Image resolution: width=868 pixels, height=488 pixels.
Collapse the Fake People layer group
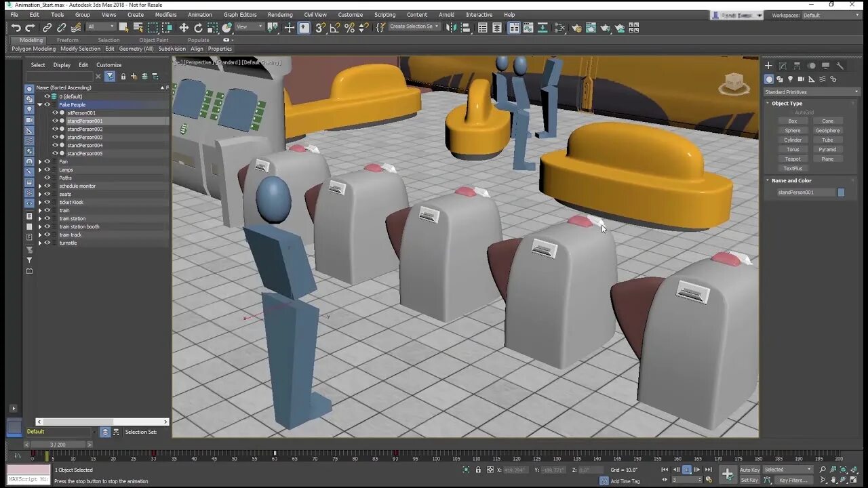[x=39, y=105]
